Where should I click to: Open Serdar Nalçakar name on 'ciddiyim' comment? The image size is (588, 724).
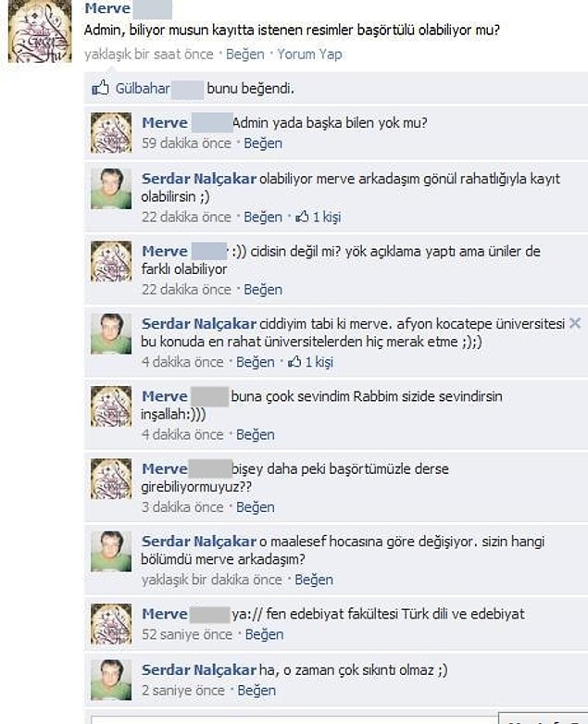(198, 324)
